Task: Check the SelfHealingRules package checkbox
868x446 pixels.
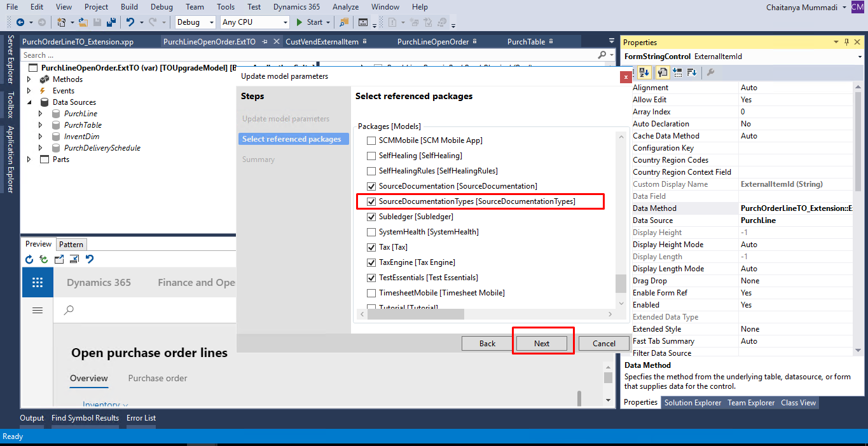Action: [x=372, y=171]
